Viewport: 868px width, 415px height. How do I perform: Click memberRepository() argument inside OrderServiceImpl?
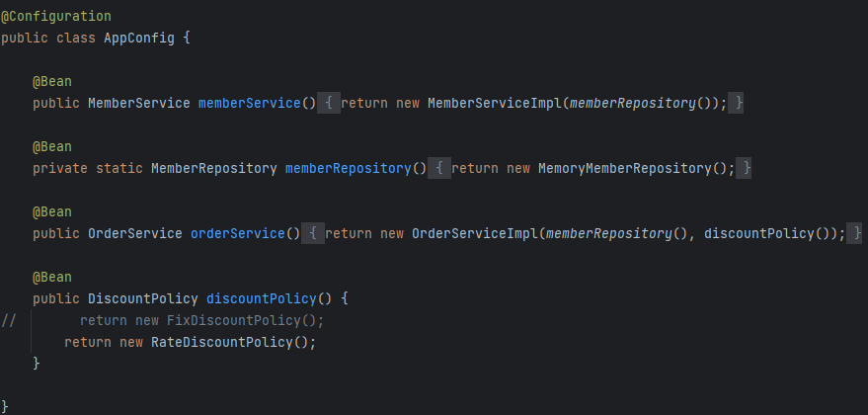[617, 233]
